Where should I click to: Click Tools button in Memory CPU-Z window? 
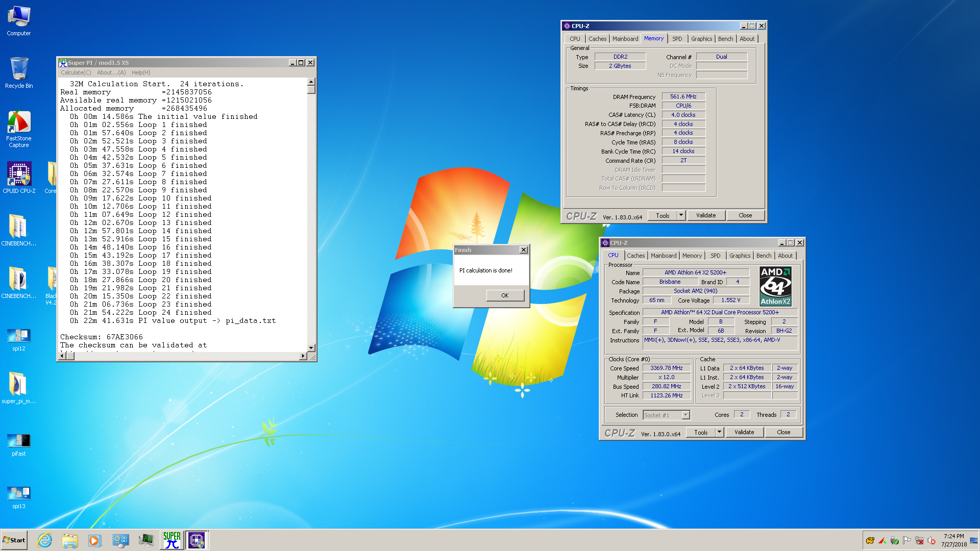pyautogui.click(x=663, y=215)
